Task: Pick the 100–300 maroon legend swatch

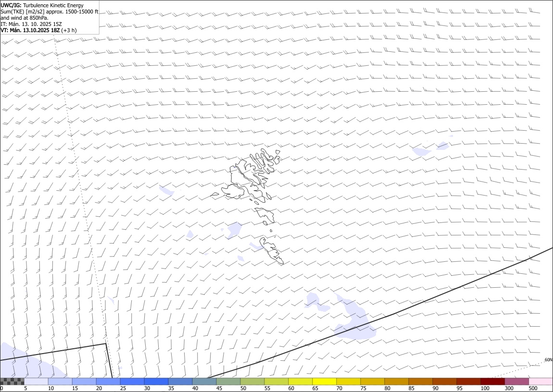Action: pos(492,381)
